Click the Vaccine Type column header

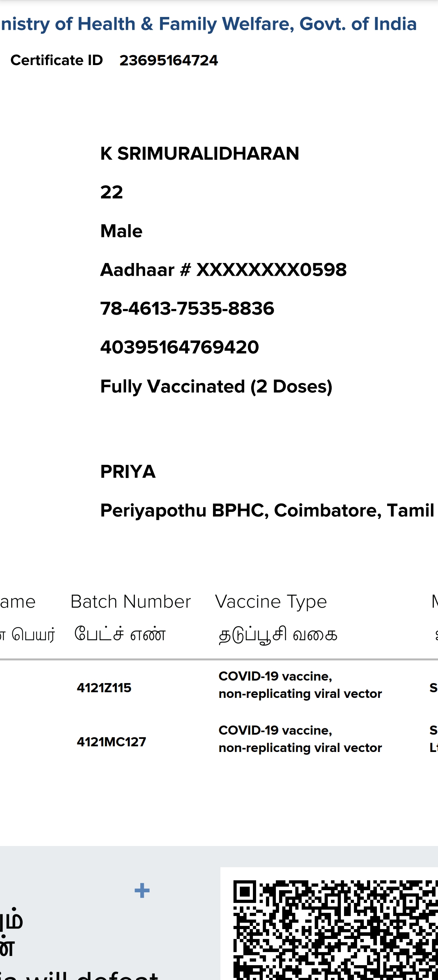point(271,602)
